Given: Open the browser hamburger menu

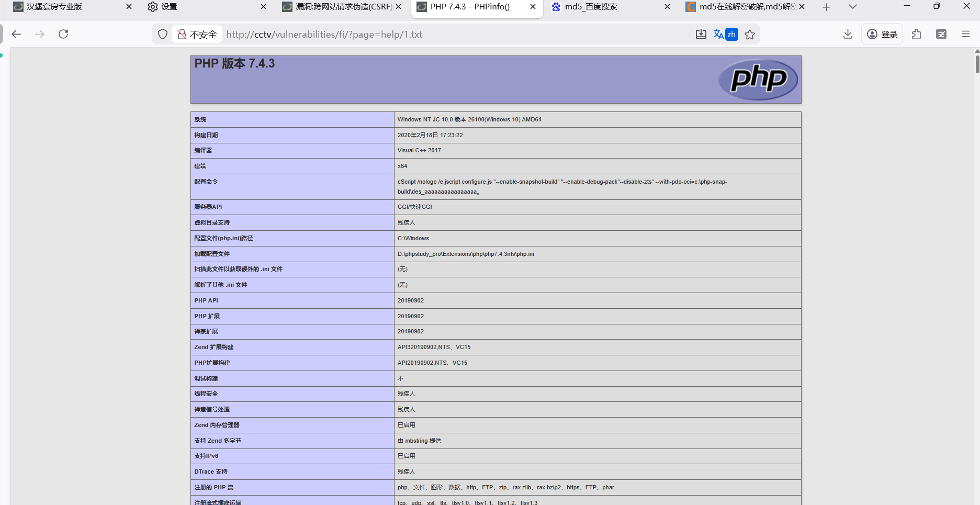Looking at the screenshot, I should 966,34.
